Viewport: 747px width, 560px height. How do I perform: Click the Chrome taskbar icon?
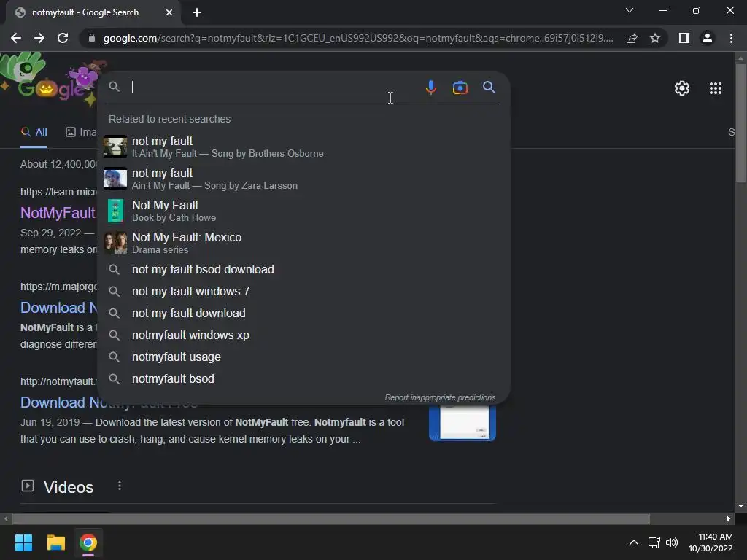88,542
